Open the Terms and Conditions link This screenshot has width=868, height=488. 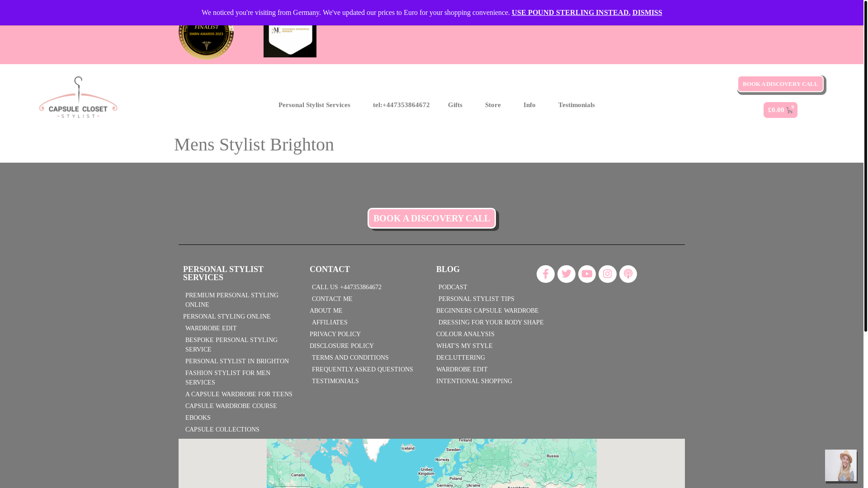click(x=350, y=358)
